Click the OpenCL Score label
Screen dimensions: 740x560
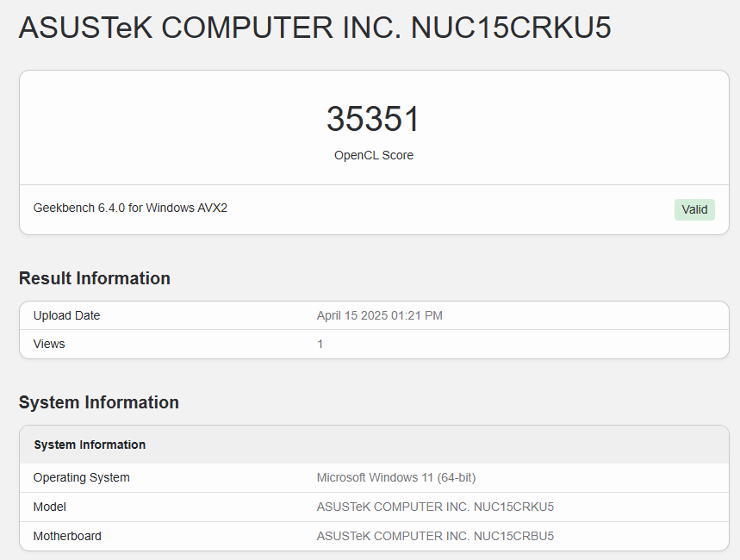(x=373, y=156)
